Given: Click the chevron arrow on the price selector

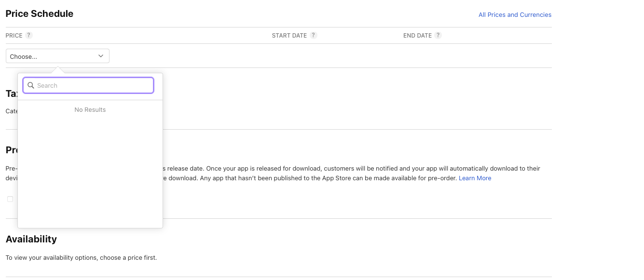Looking at the screenshot, I should click(101, 56).
